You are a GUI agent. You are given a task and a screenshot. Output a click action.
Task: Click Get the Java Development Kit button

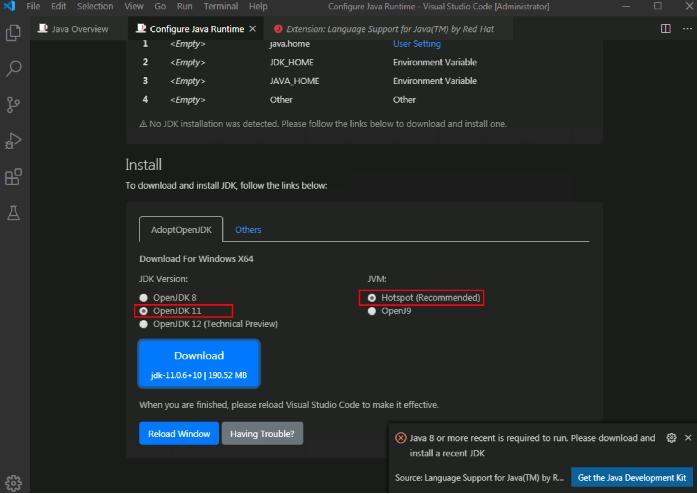click(x=632, y=478)
